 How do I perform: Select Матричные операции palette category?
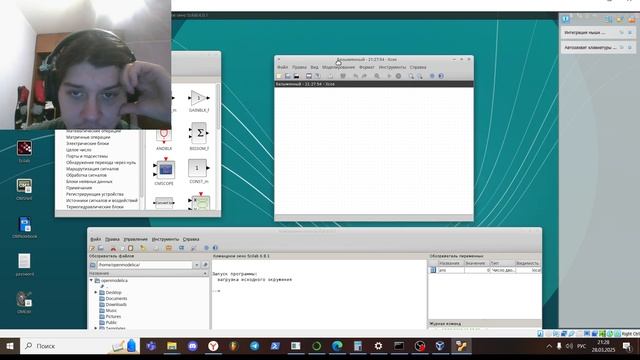[x=88, y=138]
